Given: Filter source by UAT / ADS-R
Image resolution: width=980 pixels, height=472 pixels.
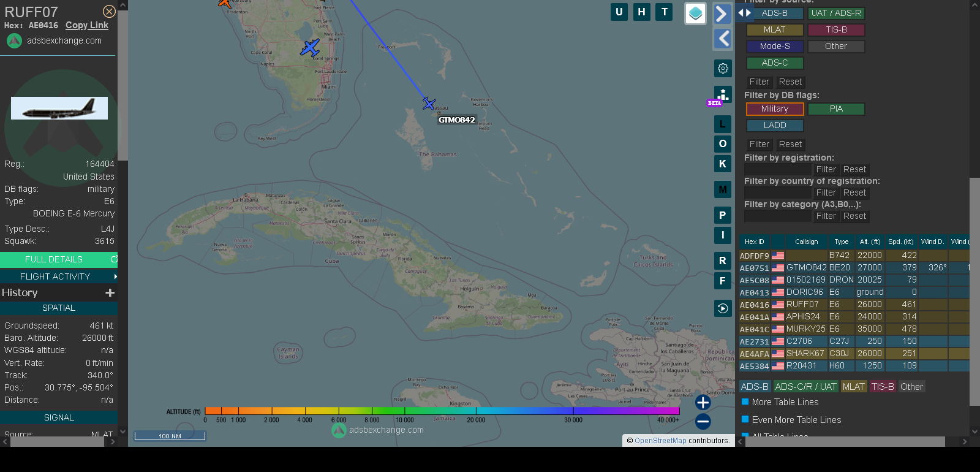Looking at the screenshot, I should click(836, 13).
